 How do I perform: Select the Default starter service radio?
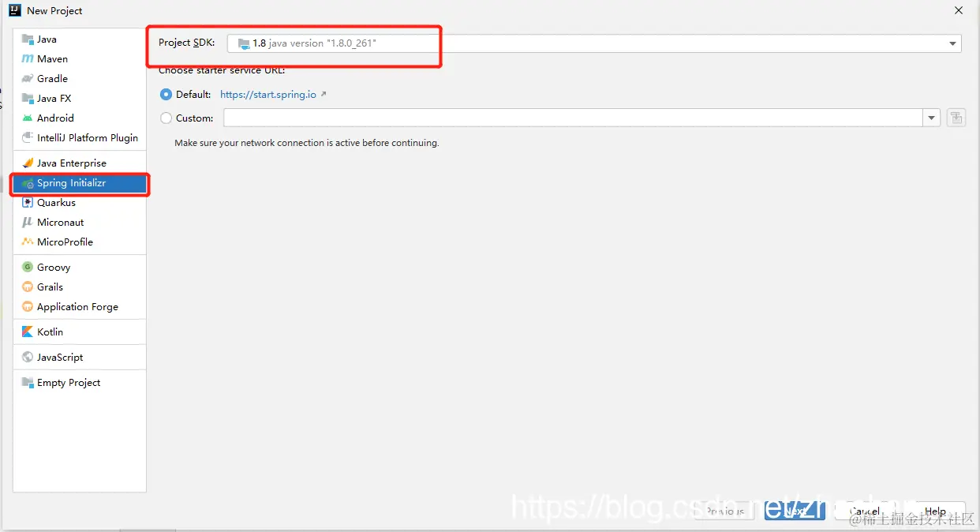(166, 95)
